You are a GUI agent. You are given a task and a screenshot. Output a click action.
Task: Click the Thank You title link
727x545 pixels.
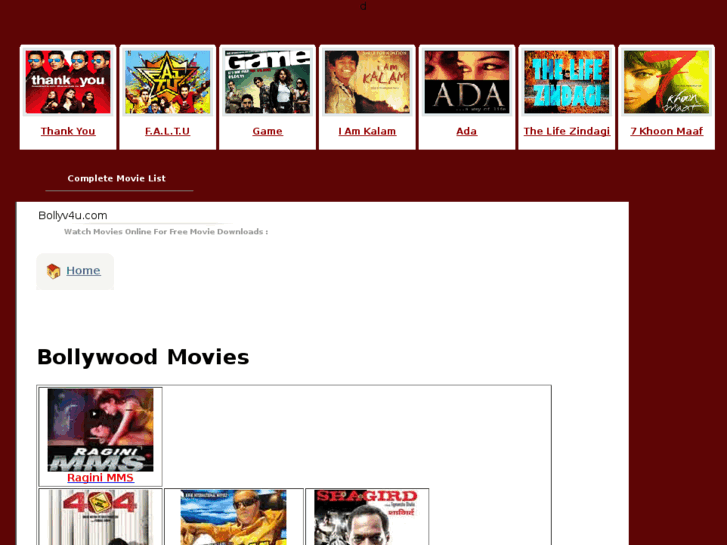click(68, 131)
